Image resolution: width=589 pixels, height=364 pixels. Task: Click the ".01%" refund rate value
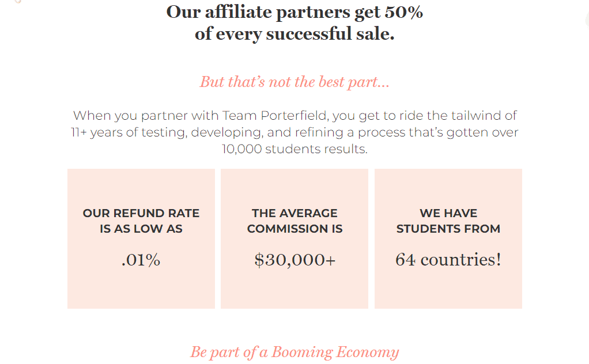point(141,260)
